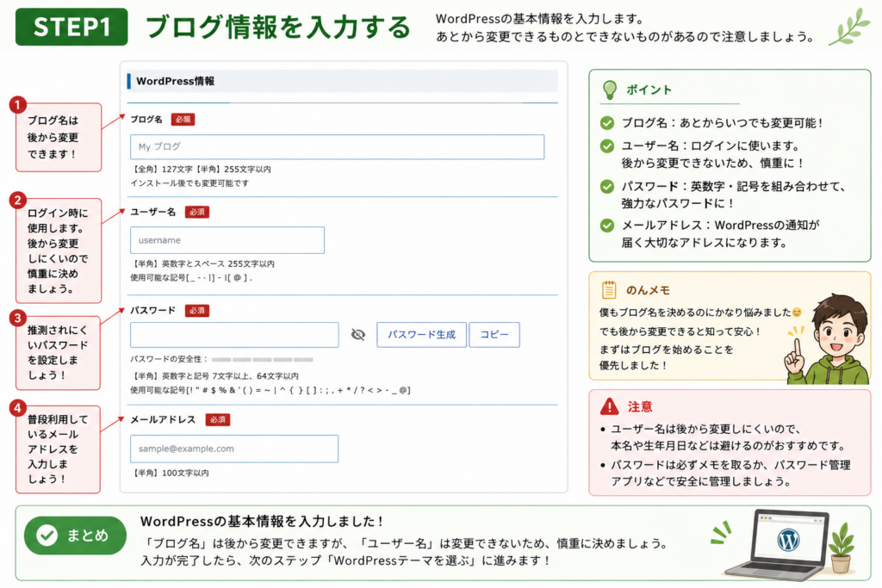Click the パスワードの安全性 strength bar
The image size is (882, 588).
click(262, 359)
